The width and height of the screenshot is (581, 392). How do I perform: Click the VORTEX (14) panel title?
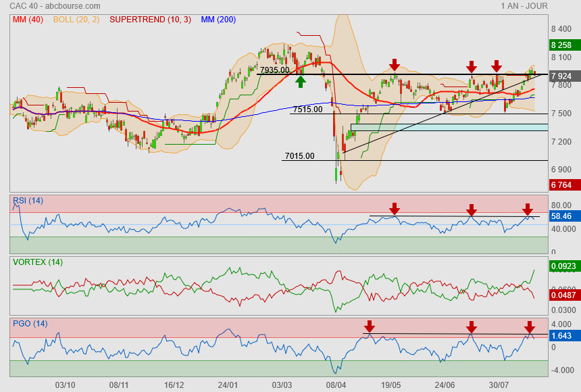pyautogui.click(x=37, y=262)
